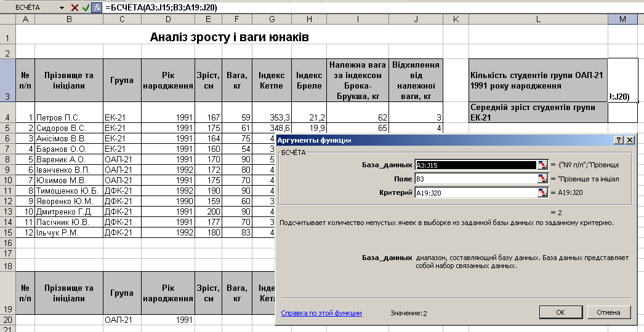The height and width of the screenshot is (332, 644).
Task: Select column B header
Action: pyautogui.click(x=69, y=19)
